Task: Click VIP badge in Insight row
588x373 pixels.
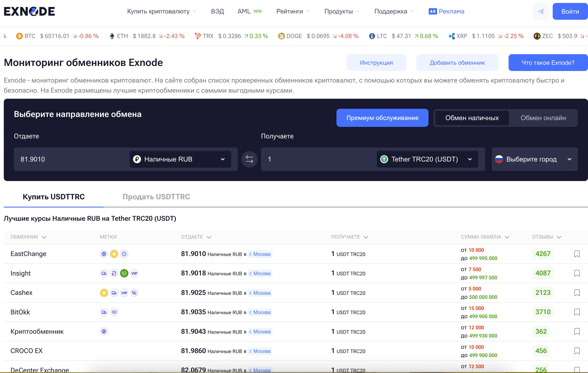Action: tap(134, 273)
